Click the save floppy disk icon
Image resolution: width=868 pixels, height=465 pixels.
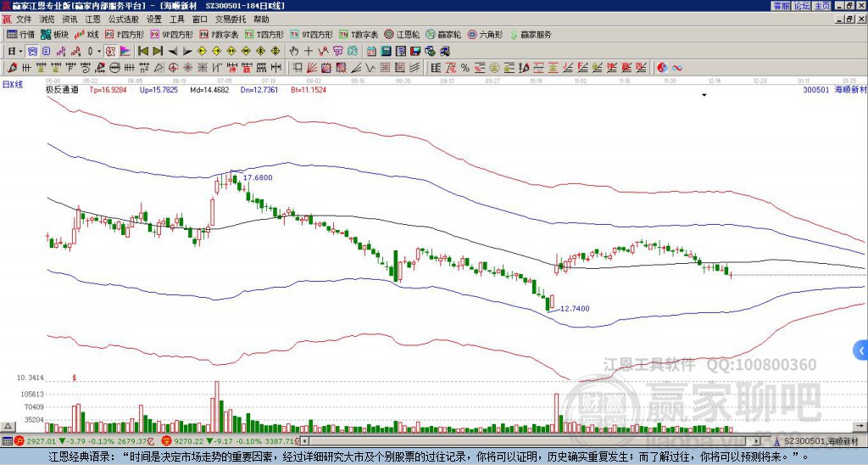pyautogui.click(x=415, y=51)
